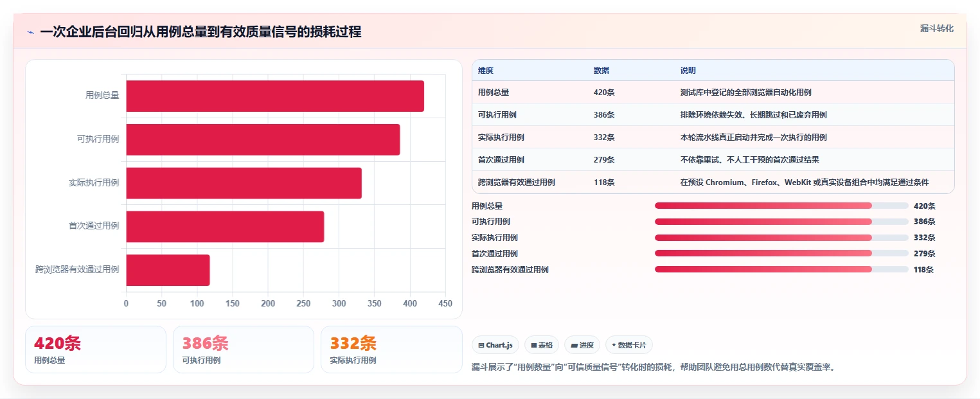This screenshot has width=980, height=399.
Task: Click the 本轮流水线真正启动 description cell
Action: point(814,137)
